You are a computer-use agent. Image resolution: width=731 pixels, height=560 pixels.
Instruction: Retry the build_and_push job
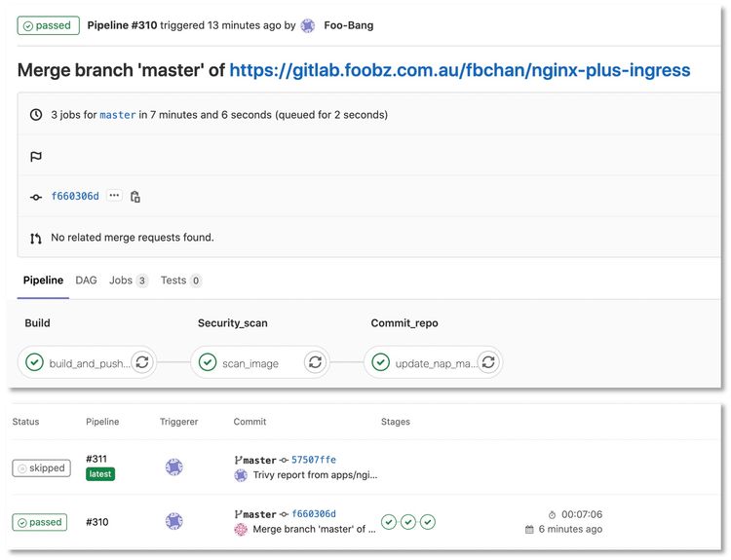(142, 362)
